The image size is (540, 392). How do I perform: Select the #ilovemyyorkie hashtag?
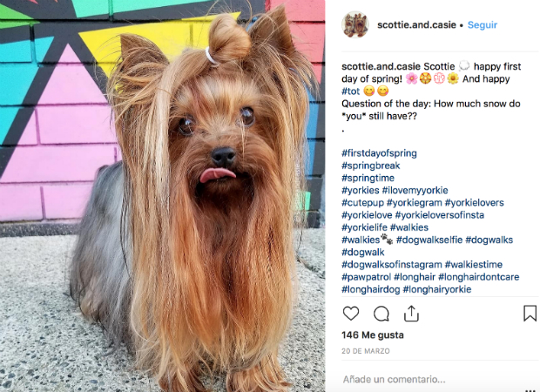(415, 190)
